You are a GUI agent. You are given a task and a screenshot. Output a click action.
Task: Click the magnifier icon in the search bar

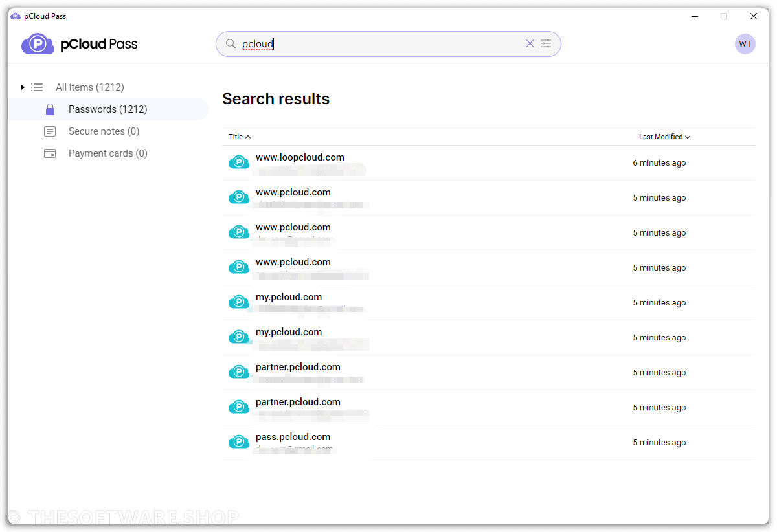point(231,44)
